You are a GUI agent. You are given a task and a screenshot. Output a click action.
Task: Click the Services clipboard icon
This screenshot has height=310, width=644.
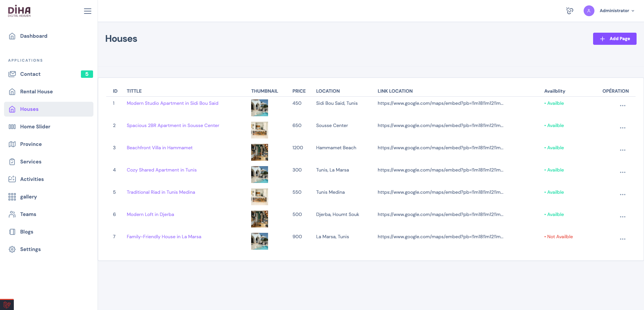(12, 162)
